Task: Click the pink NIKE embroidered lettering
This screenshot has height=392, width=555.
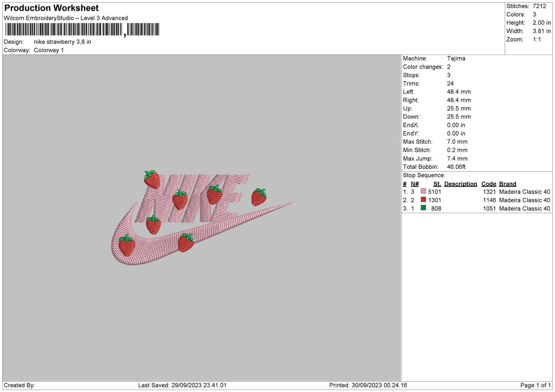Action: 192,196
